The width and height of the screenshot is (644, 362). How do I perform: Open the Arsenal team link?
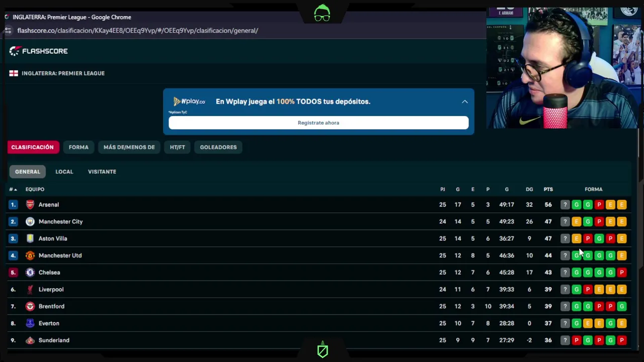point(49,205)
